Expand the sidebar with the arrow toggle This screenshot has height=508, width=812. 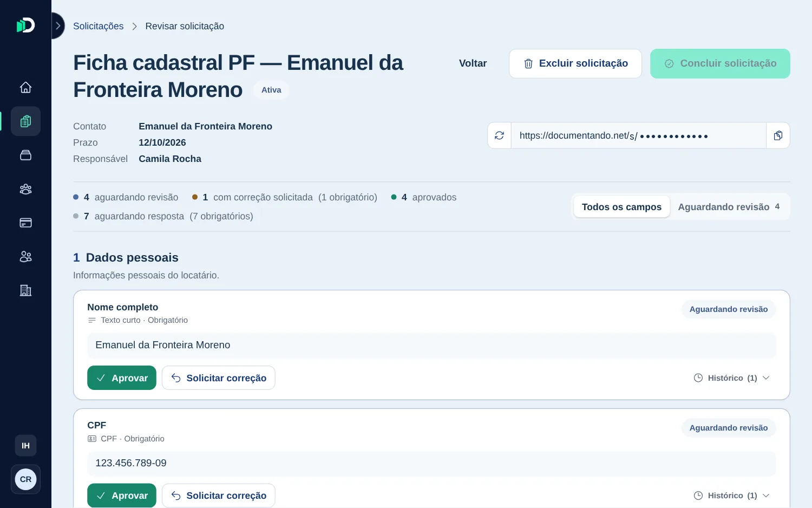coord(58,26)
